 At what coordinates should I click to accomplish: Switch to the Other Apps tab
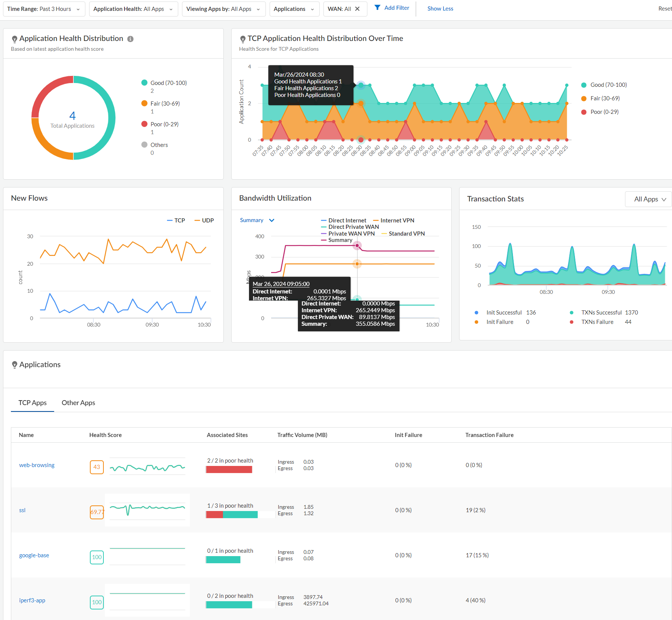pos(78,403)
